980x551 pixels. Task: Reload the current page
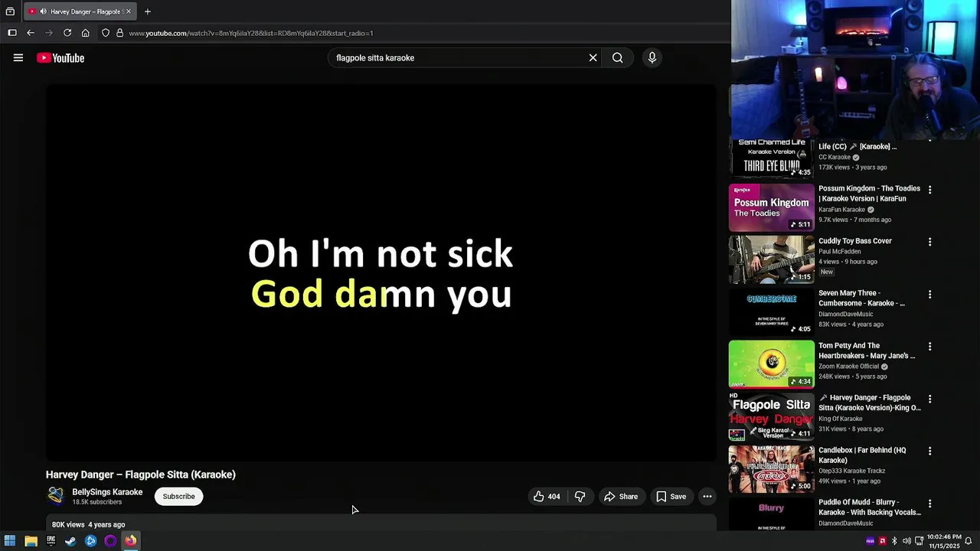(67, 33)
